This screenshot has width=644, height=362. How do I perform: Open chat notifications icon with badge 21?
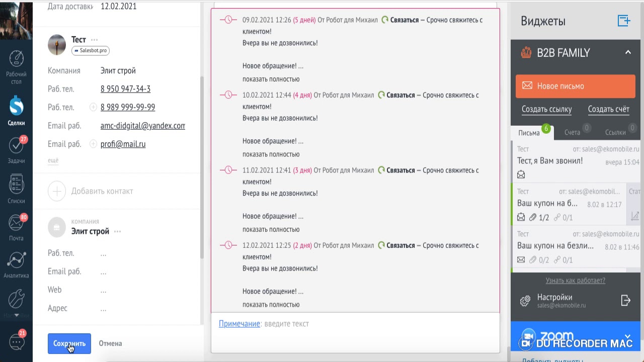pos(17,342)
